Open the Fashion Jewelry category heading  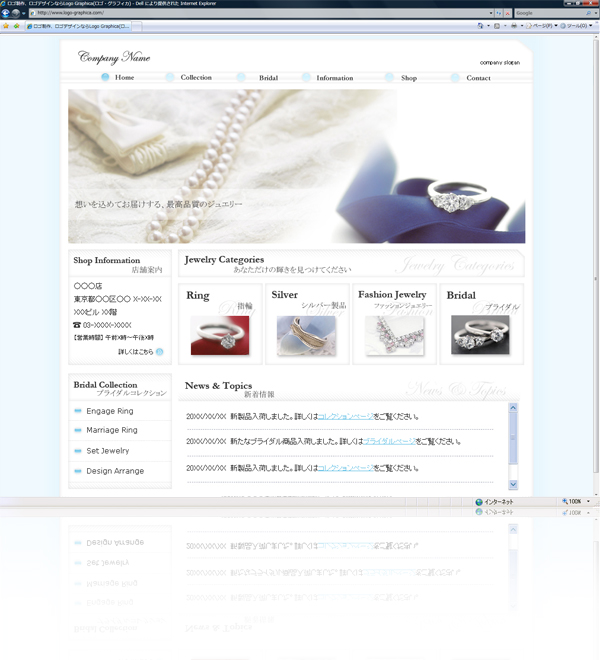pos(392,295)
